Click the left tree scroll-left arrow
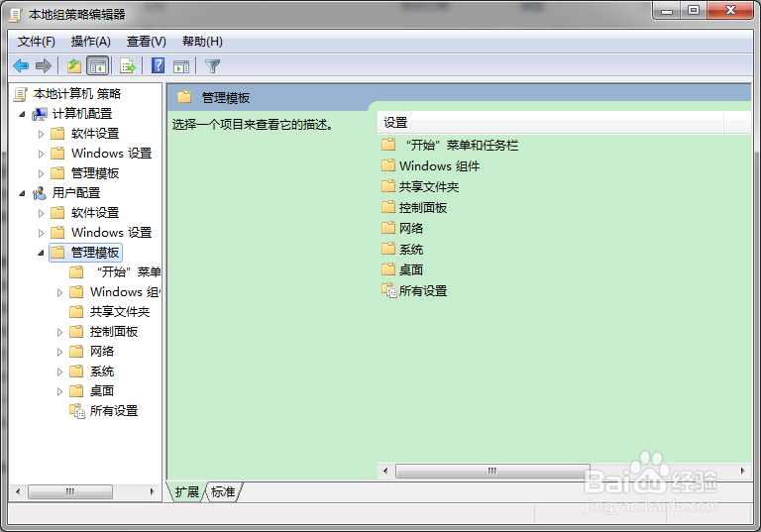Image resolution: width=761 pixels, height=532 pixels. [x=18, y=491]
